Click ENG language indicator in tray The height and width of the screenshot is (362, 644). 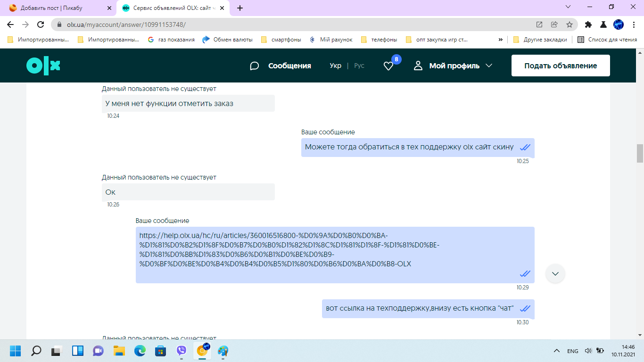tap(572, 351)
